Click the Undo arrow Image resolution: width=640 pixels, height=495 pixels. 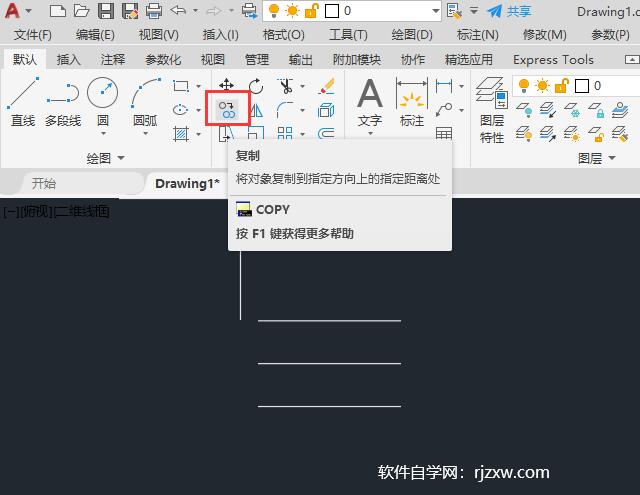pyautogui.click(x=178, y=10)
